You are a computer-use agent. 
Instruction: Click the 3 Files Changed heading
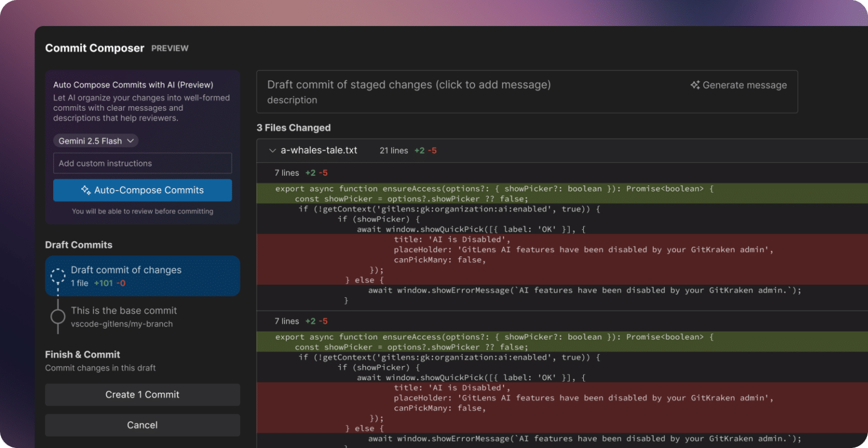(x=294, y=128)
